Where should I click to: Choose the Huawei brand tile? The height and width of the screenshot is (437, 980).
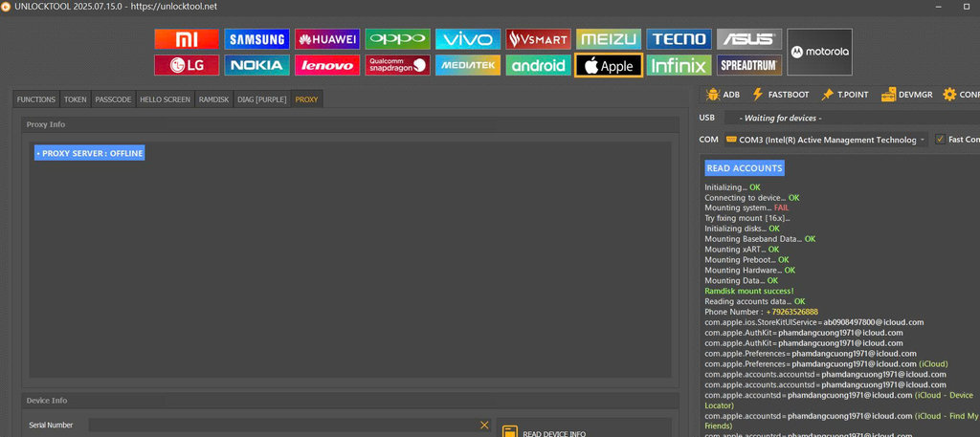click(x=327, y=39)
